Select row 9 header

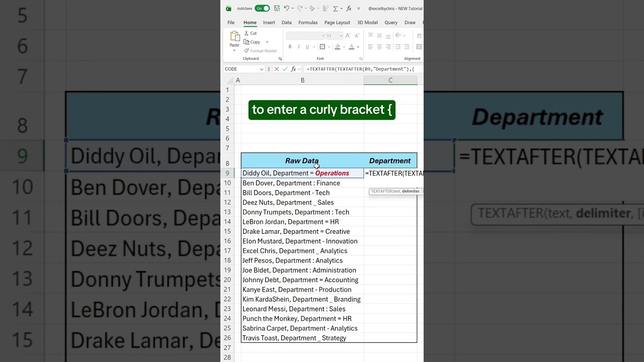pos(227,173)
